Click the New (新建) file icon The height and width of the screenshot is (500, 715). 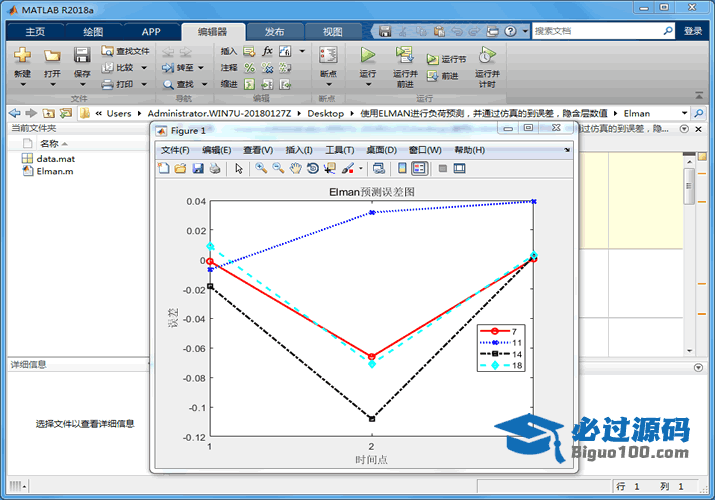click(x=22, y=56)
